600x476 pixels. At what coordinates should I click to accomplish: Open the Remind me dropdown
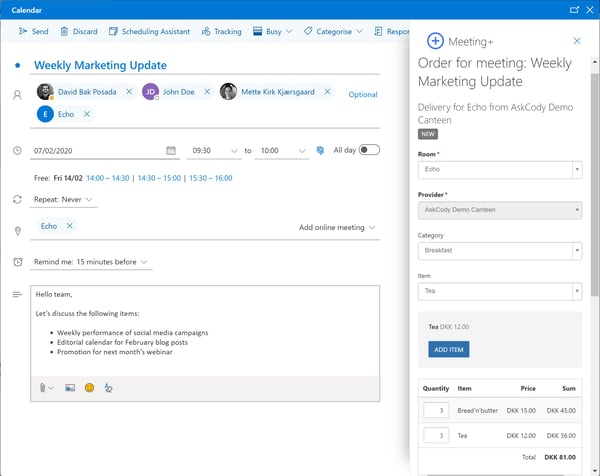pos(91,262)
